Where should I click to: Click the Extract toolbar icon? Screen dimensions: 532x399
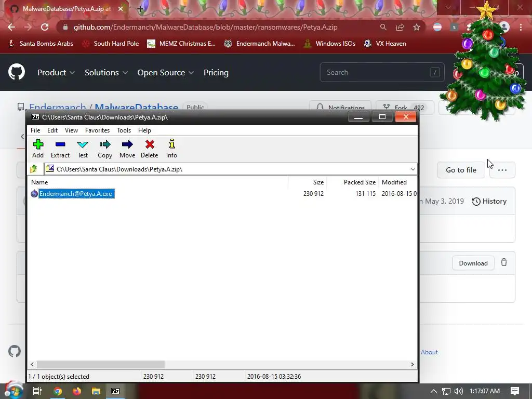[60, 149]
